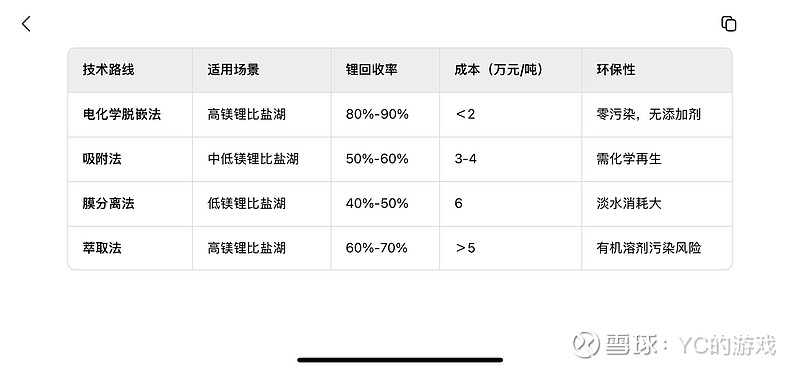Select the 吸附法 row label

click(102, 159)
